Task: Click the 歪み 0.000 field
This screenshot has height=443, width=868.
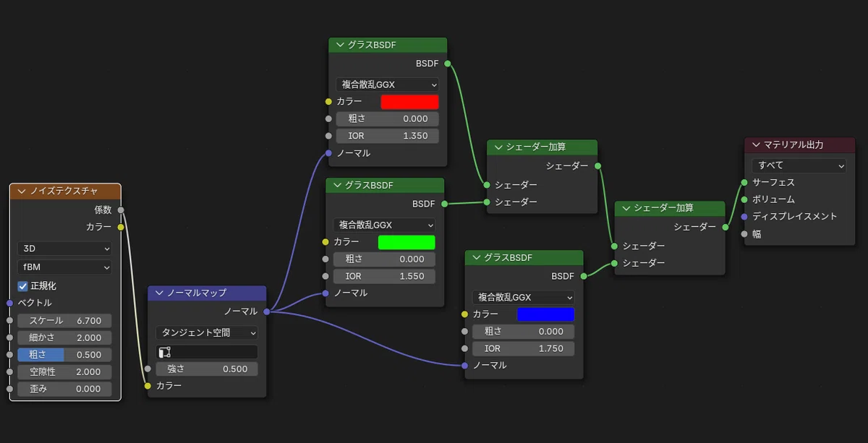Action: tap(65, 389)
